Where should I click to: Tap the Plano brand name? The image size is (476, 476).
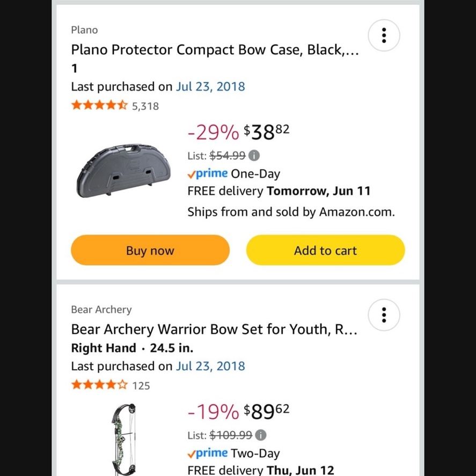pos(84,30)
